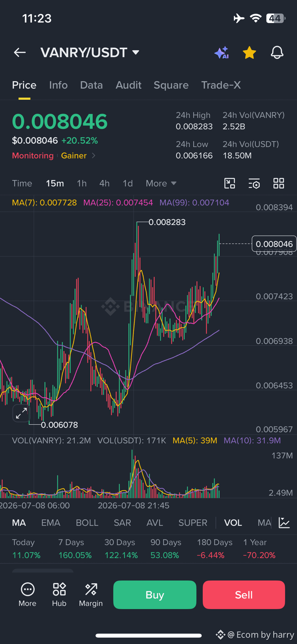This screenshot has height=644, width=297.
Task: Expand the VANRY/USDT pair dropdown
Action: click(136, 52)
